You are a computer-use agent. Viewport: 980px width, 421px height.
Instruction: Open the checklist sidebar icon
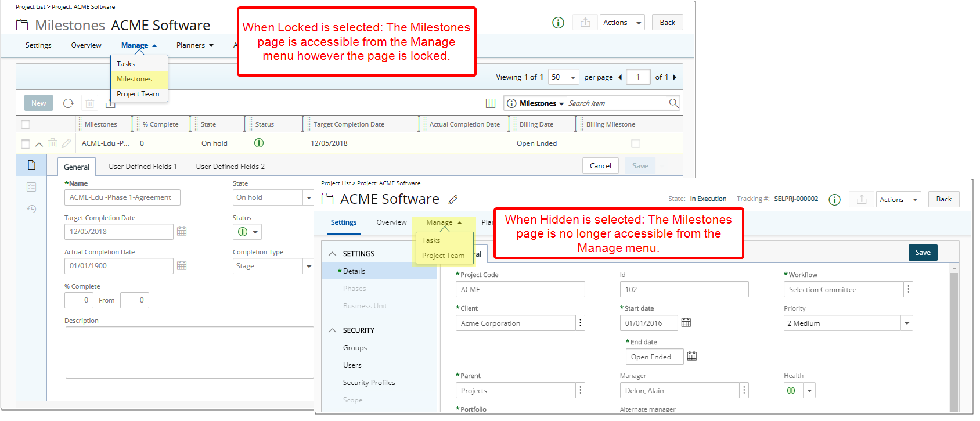point(31,187)
